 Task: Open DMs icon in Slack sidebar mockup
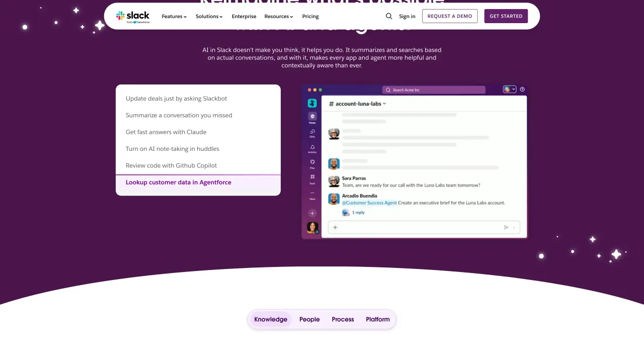312,132
